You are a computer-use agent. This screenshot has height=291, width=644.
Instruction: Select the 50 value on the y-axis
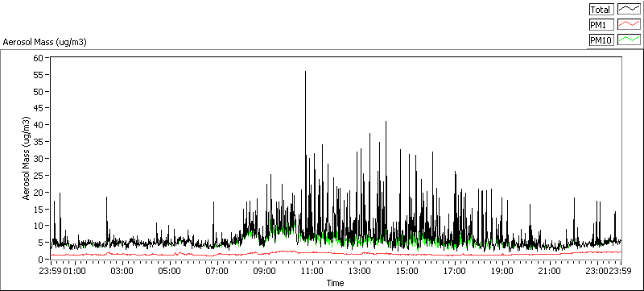[39, 91]
